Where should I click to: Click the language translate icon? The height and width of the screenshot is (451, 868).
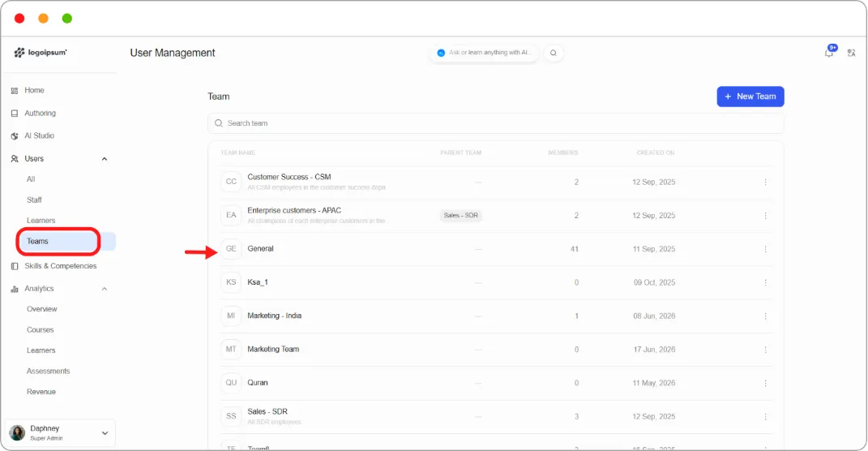(x=852, y=53)
